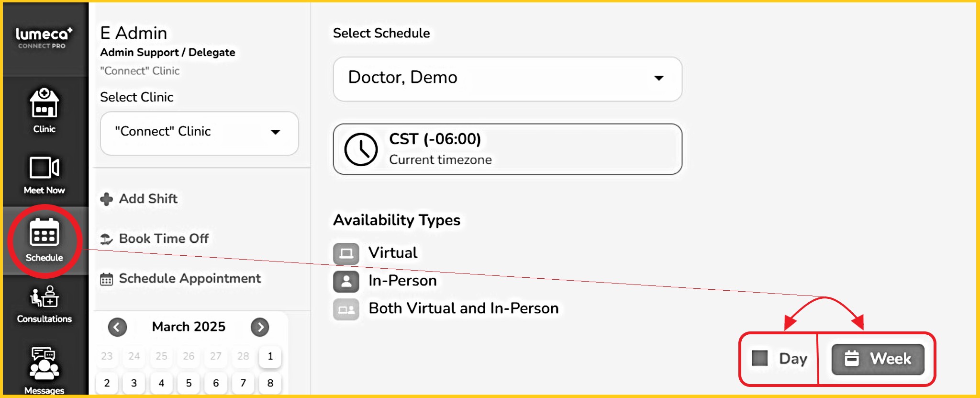Screen dimensions: 980x398
Task: Click the Virtual availability laptop icon
Action: pos(346,253)
